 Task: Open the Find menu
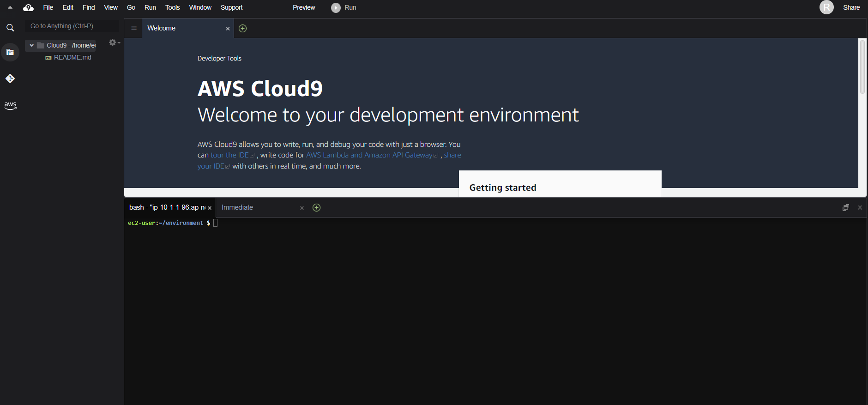coord(89,7)
